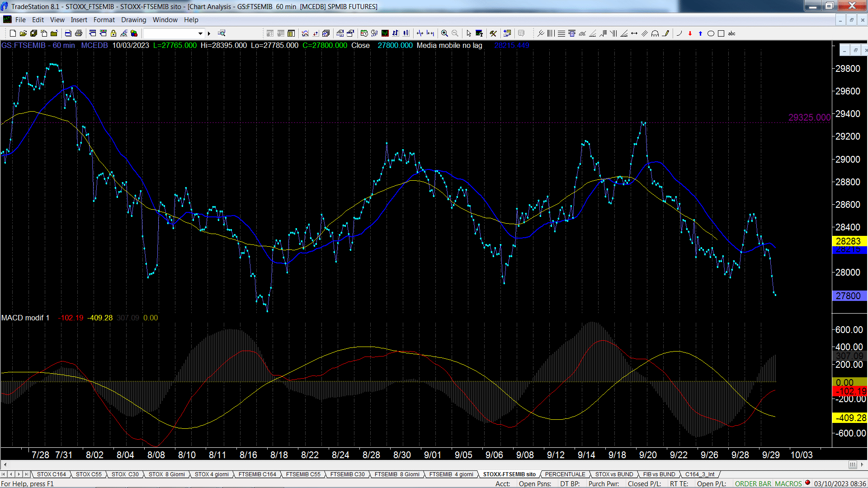Place a red down arrow on chart

[x=690, y=33]
